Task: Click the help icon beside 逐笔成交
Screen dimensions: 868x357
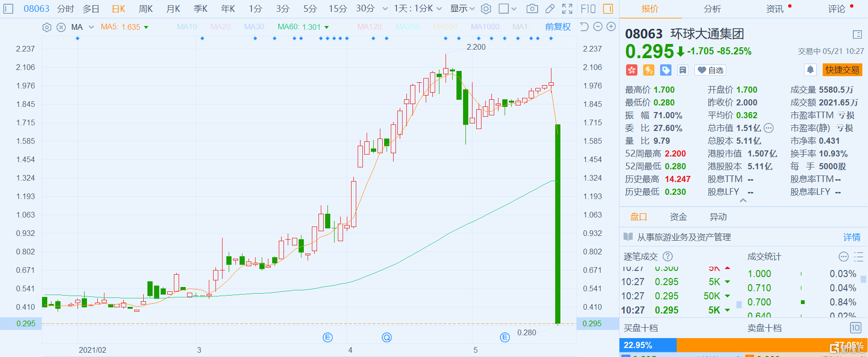Action: point(668,256)
